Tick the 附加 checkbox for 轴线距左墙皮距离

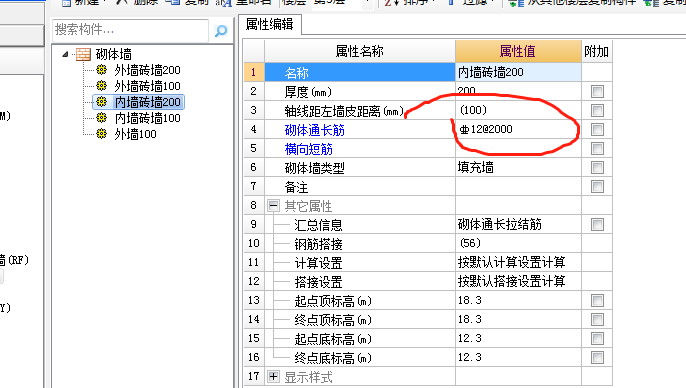(597, 110)
